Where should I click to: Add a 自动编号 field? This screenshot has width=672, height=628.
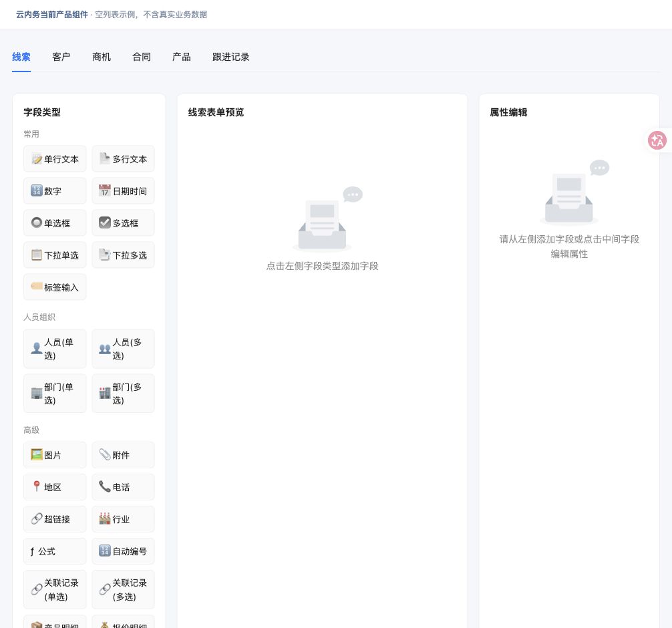[123, 551]
